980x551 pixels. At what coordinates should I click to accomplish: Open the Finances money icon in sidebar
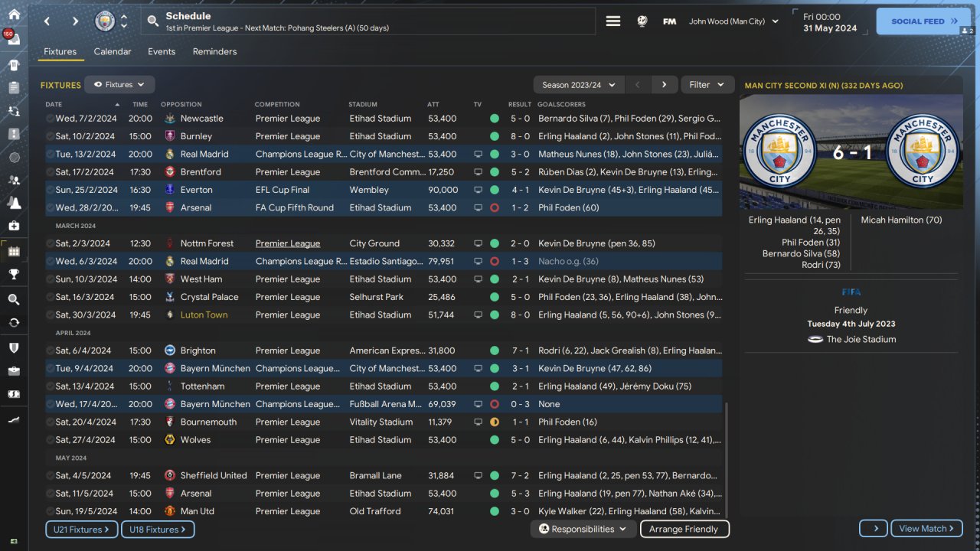(x=14, y=394)
